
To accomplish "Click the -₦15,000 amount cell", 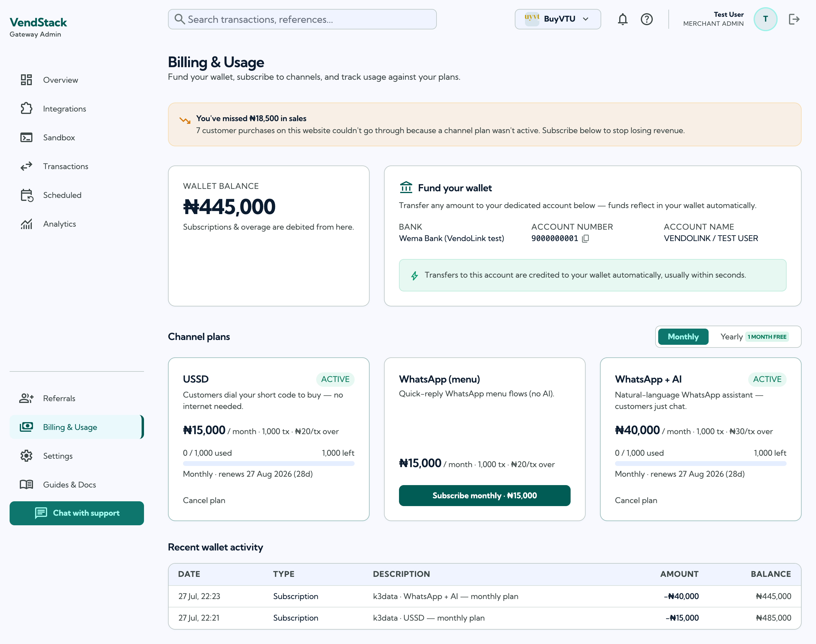I will point(682,618).
